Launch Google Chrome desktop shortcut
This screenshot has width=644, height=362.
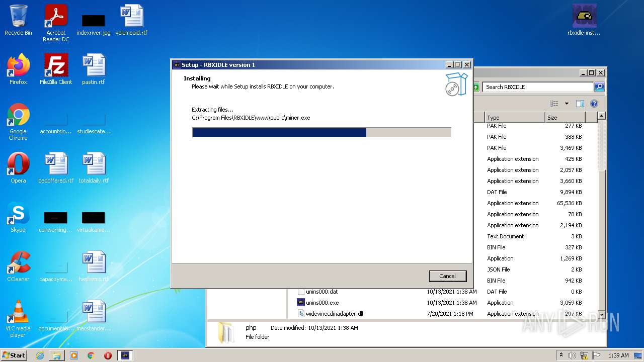[18, 122]
